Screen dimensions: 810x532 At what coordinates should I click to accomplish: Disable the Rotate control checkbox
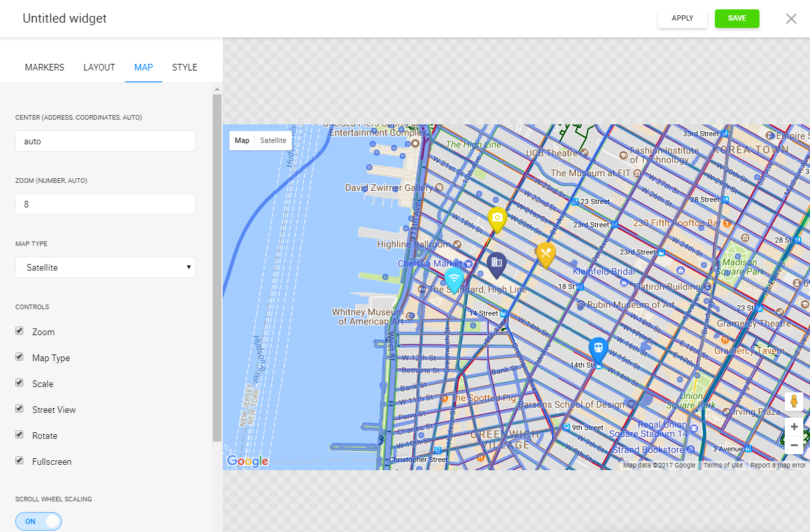pos(19,435)
